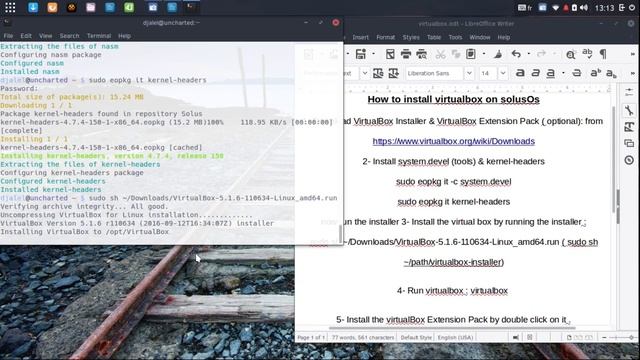Click the Undo arrow icon
The image size is (640, 360).
pos(516,54)
